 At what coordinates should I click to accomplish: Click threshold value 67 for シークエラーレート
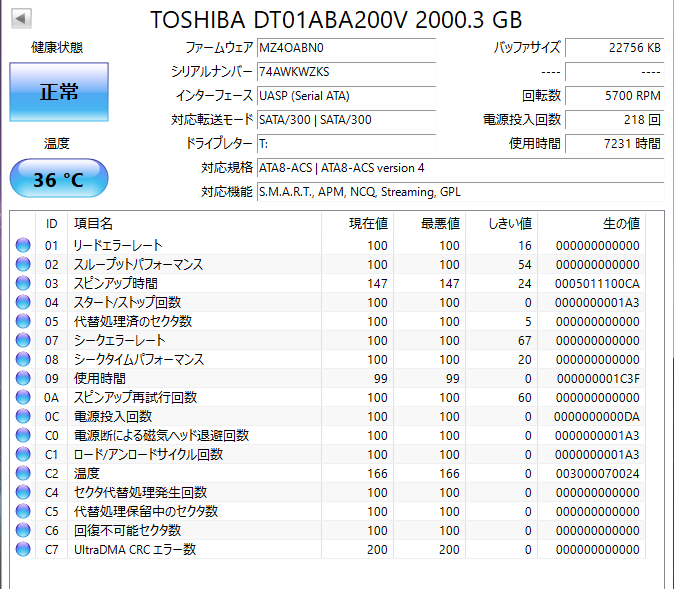[524, 341]
